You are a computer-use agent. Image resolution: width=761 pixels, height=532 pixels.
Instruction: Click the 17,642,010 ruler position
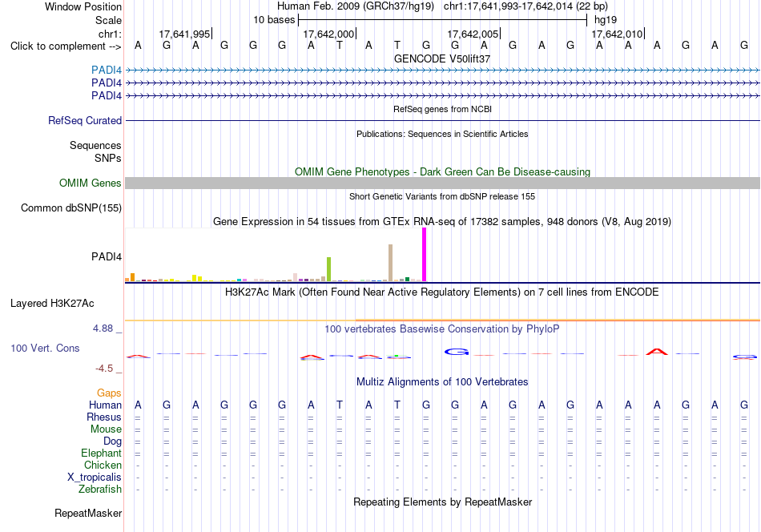point(617,34)
